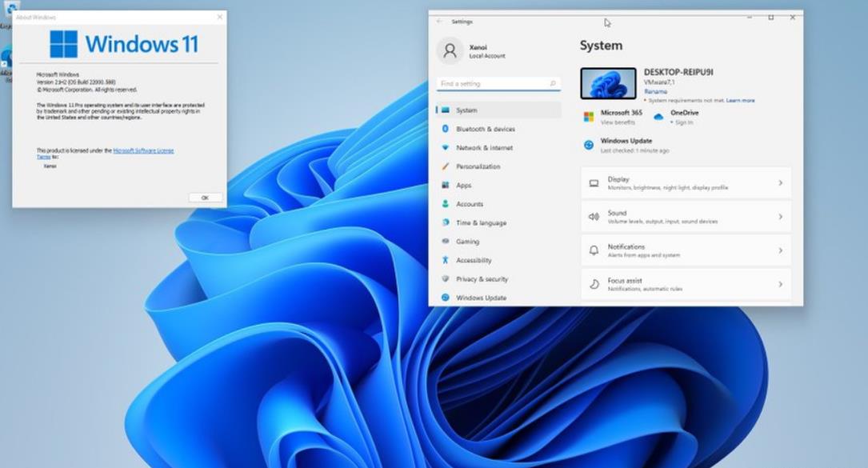This screenshot has width=868, height=468.
Task: Expand the Focus assist chevron
Action: tap(780, 284)
